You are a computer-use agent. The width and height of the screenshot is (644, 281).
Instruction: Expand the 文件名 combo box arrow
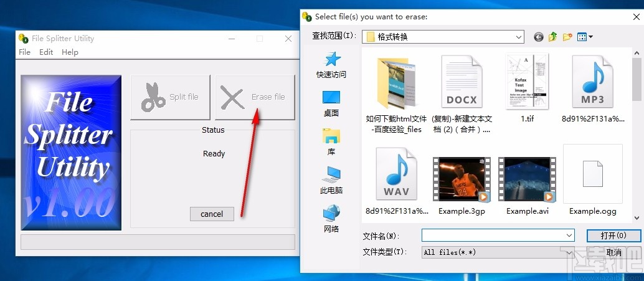pyautogui.click(x=569, y=236)
